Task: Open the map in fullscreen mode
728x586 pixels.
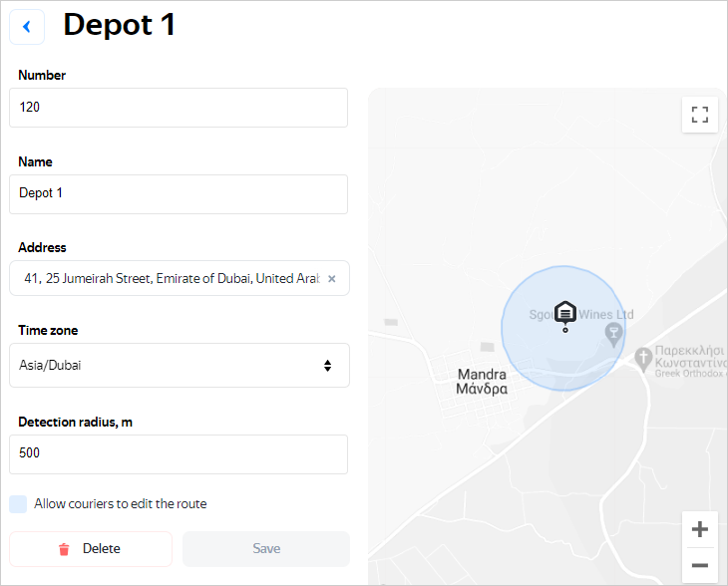Action: pos(699,115)
